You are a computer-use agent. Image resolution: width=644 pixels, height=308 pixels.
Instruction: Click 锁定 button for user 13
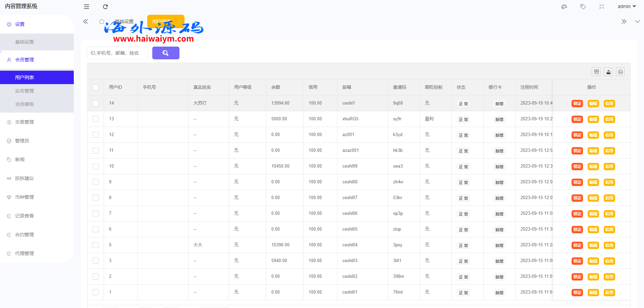click(577, 119)
